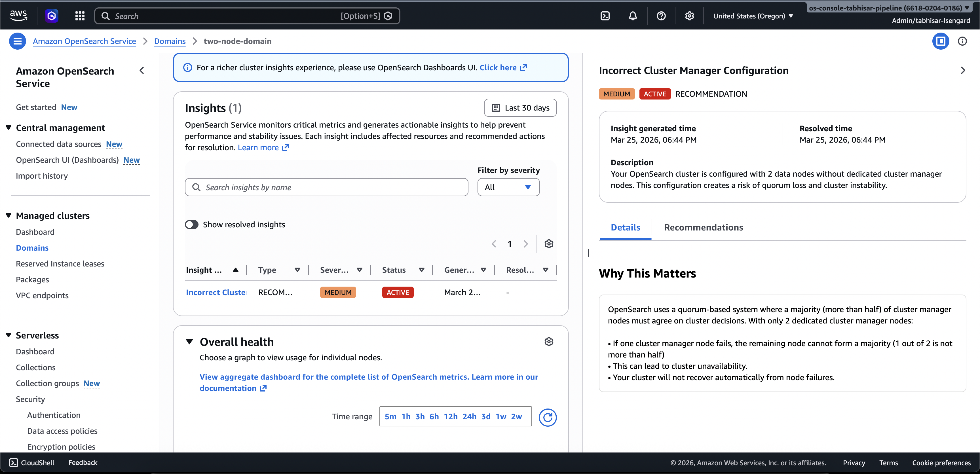Open the Incorrect Cluster insight link

coord(216,292)
